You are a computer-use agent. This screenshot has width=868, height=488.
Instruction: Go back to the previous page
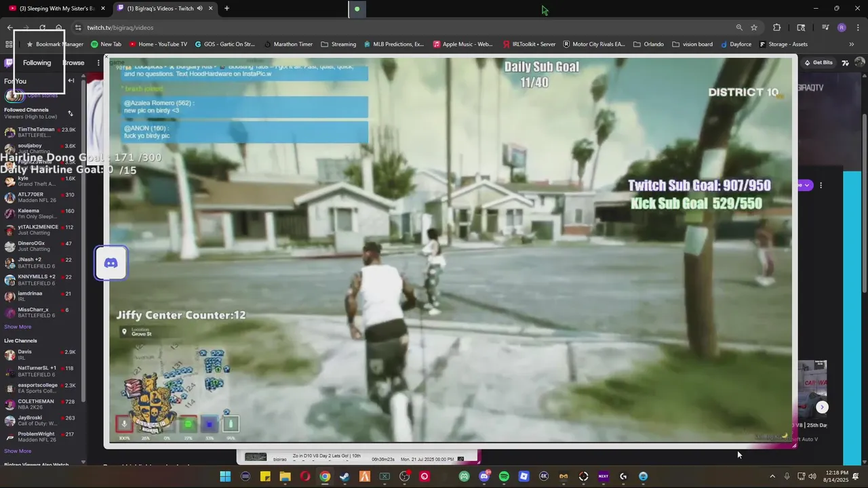click(9, 27)
